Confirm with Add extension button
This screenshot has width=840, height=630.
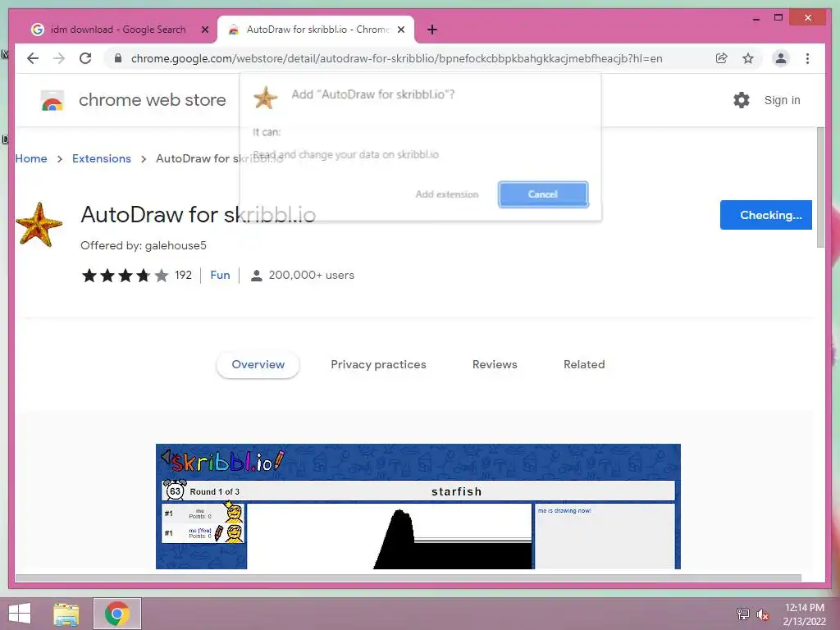pos(447,194)
